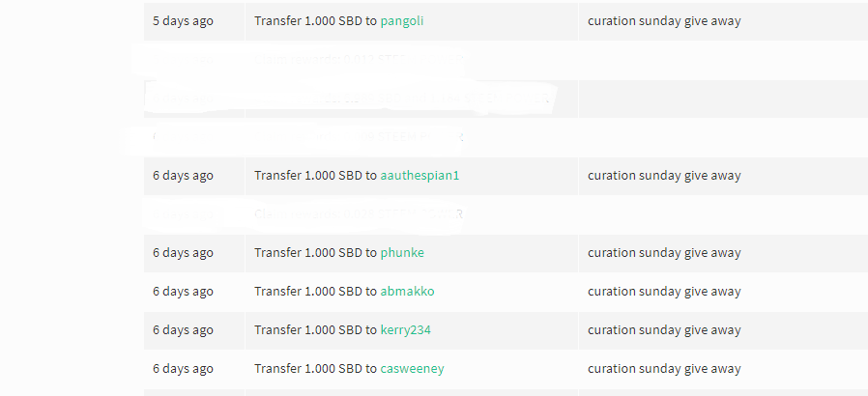Image resolution: width=868 pixels, height=396 pixels.
Task: Select the timestamp beside the phunke transfer
Action: point(183,253)
